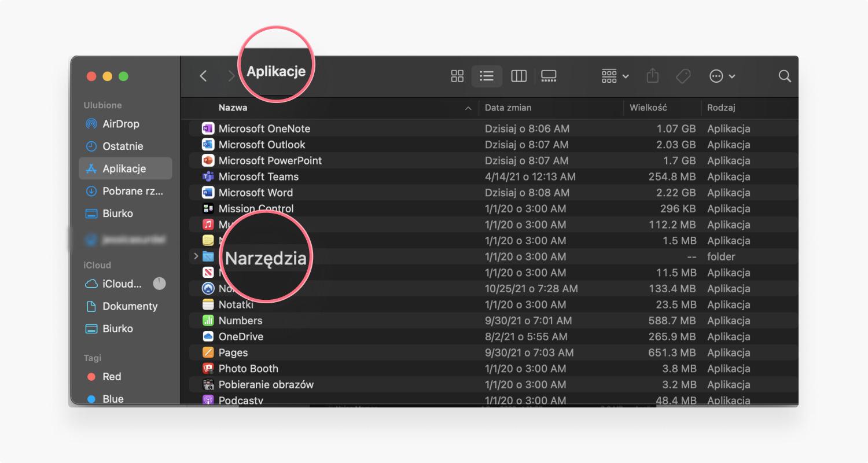Click the Microsoft Word icon
Screen dimensions: 868x463
(208, 193)
